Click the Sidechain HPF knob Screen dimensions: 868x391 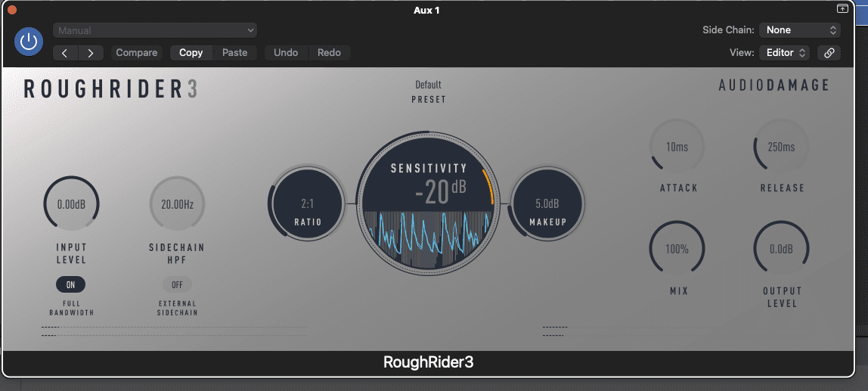click(x=177, y=203)
